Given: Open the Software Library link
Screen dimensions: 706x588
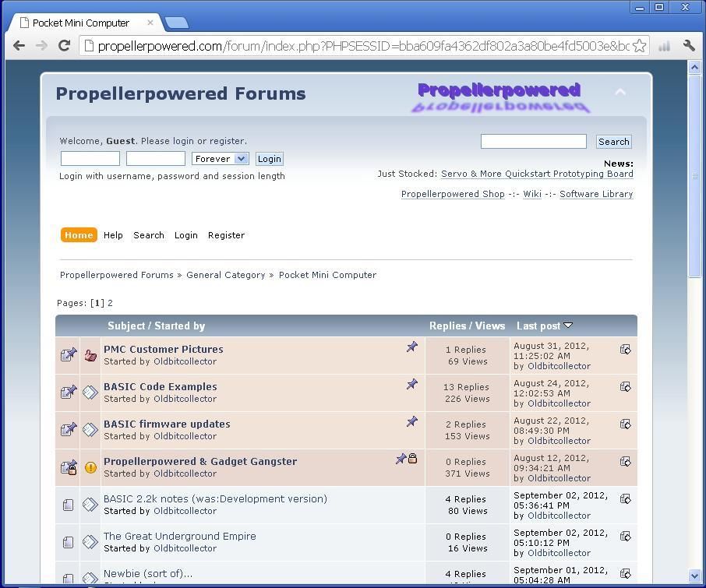Looking at the screenshot, I should pos(596,194).
